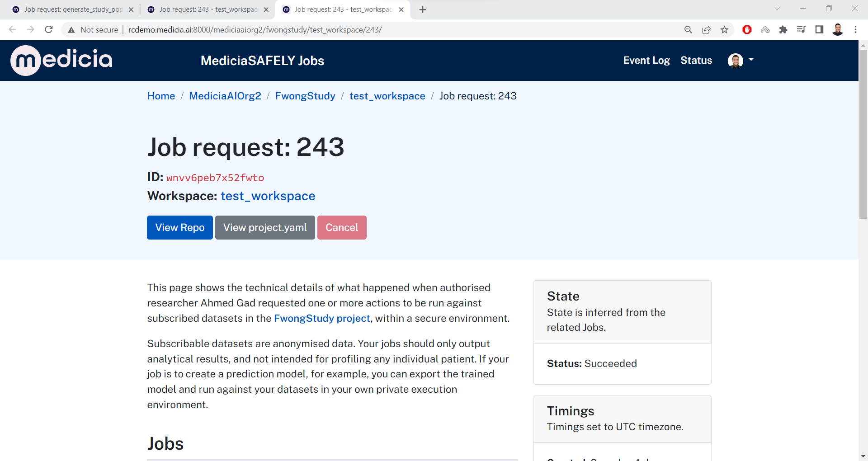
Task: Click the scrollbar down arrow
Action: click(863, 456)
